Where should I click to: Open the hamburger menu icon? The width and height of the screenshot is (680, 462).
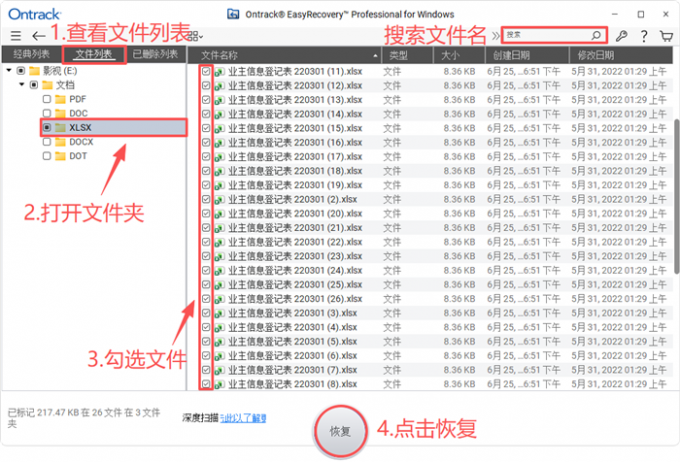[x=16, y=36]
